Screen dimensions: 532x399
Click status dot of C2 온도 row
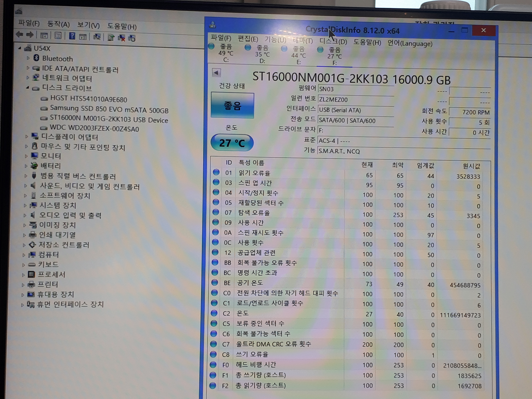[x=214, y=313]
